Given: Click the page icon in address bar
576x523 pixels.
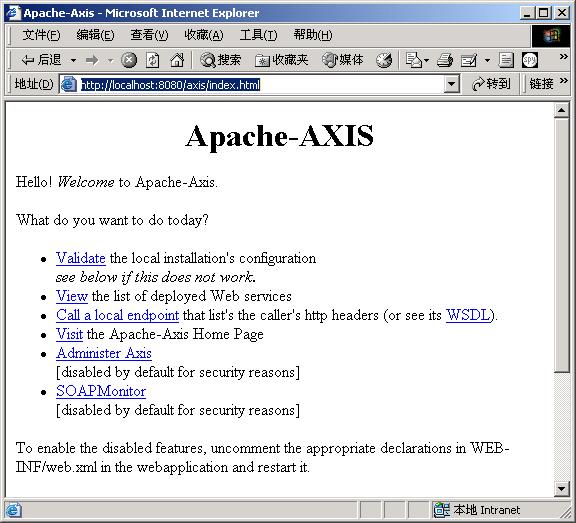Looking at the screenshot, I should click(x=68, y=84).
